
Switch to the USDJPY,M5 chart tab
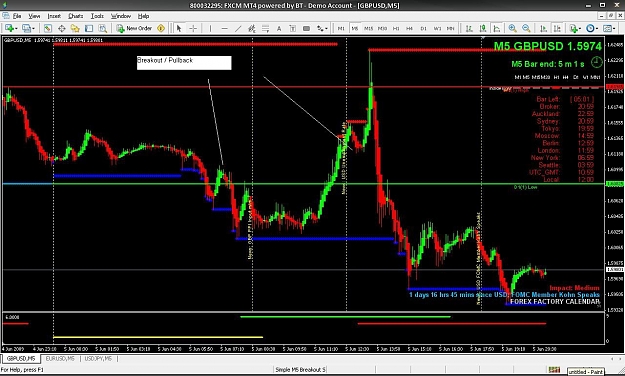tap(98, 358)
